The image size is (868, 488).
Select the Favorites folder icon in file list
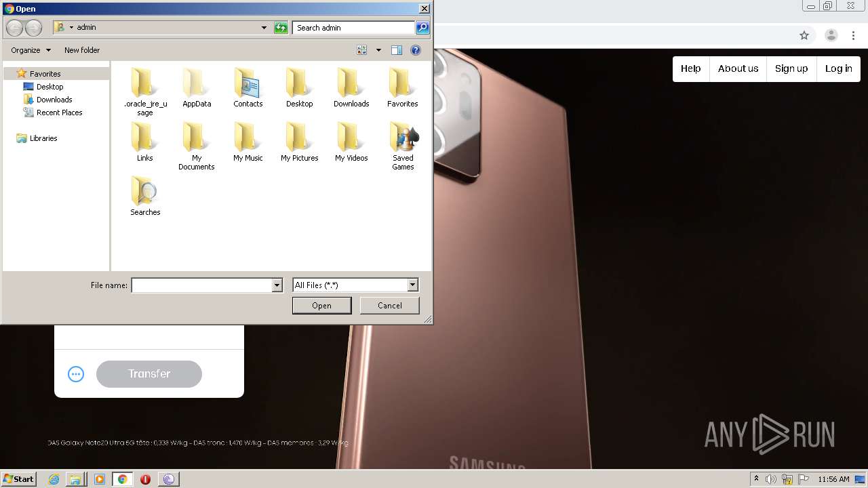coord(403,87)
